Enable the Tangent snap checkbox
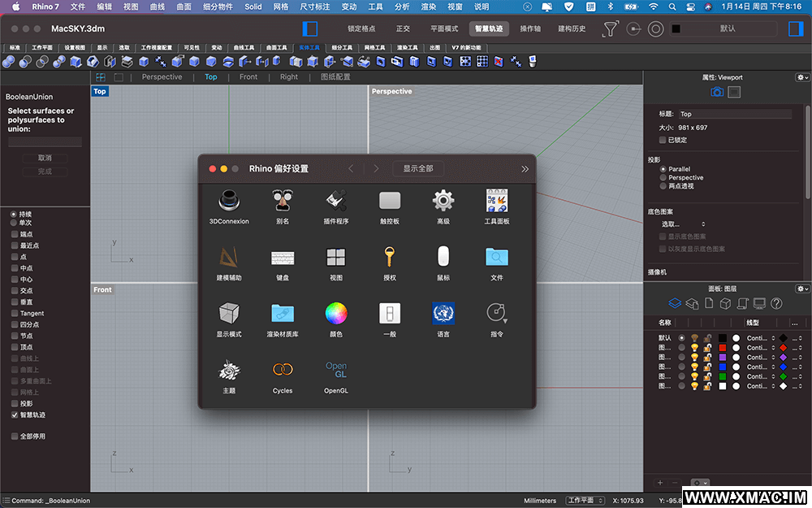Screen dimensions: 812x508 [x=15, y=313]
